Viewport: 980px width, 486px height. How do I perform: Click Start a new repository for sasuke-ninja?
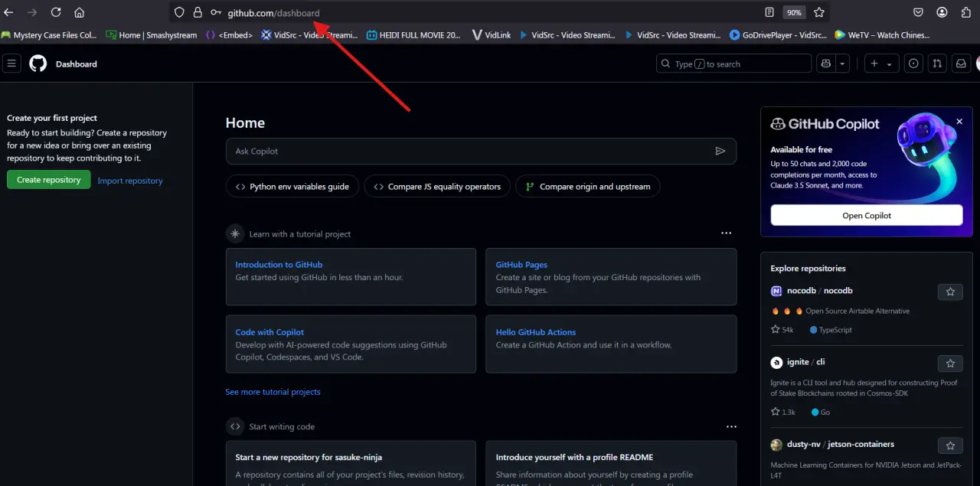pos(309,457)
